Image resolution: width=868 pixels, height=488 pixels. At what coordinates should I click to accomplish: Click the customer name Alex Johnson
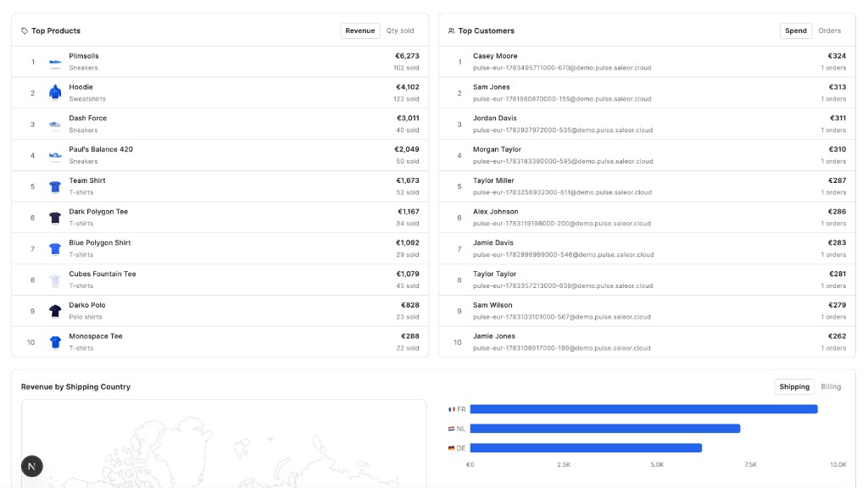pos(495,211)
